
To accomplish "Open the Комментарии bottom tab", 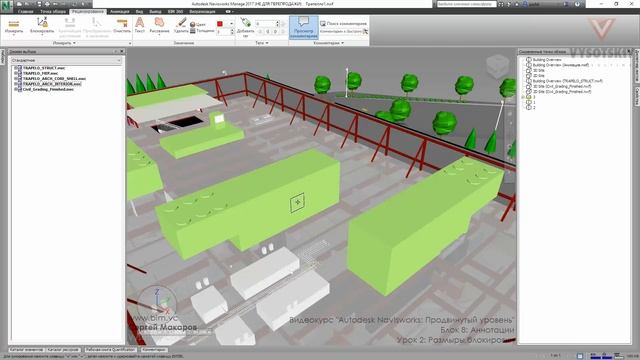I will coord(154,350).
